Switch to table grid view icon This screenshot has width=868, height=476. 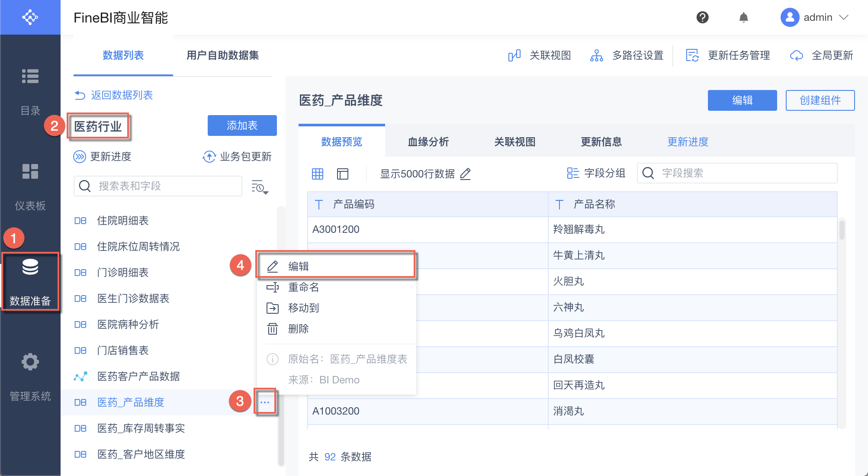pos(318,174)
